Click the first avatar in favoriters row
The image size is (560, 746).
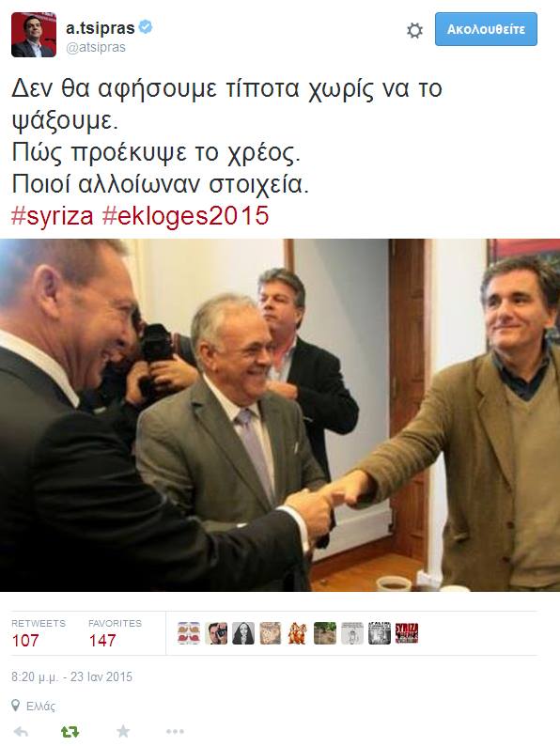[x=189, y=633]
